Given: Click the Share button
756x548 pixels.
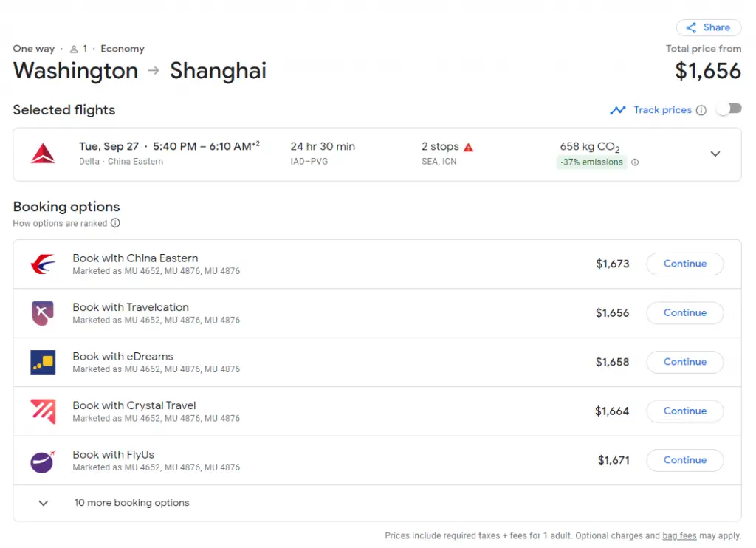Looking at the screenshot, I should [708, 27].
